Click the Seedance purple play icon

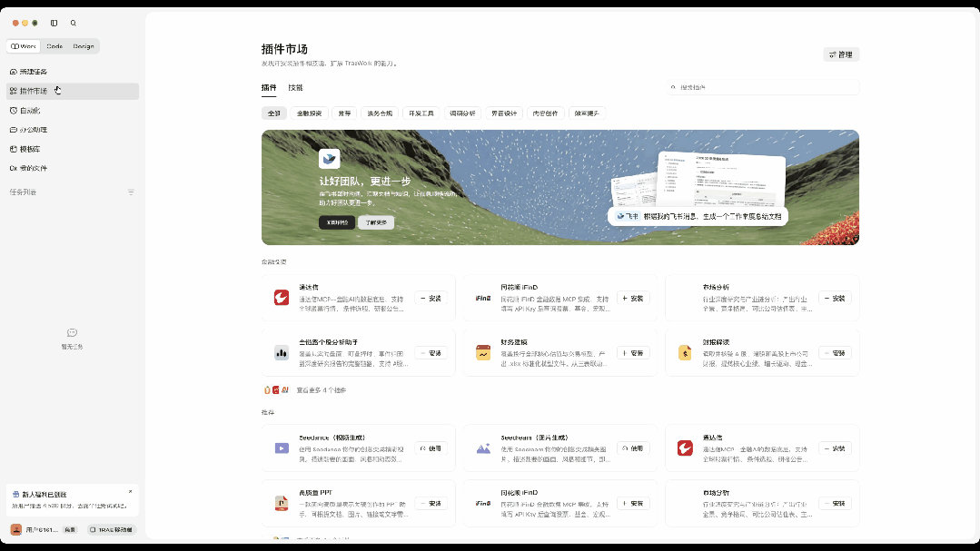[x=282, y=448]
